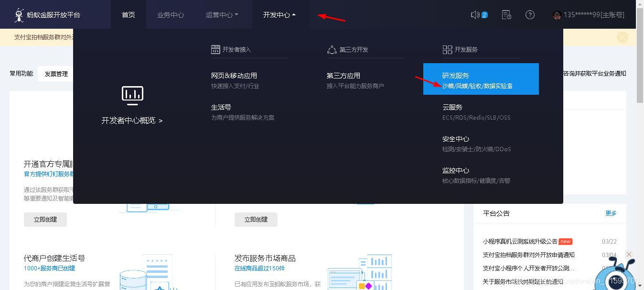Click 立即创建 button under 开通官方专属
Screen dimensions: 644x290
[45, 220]
